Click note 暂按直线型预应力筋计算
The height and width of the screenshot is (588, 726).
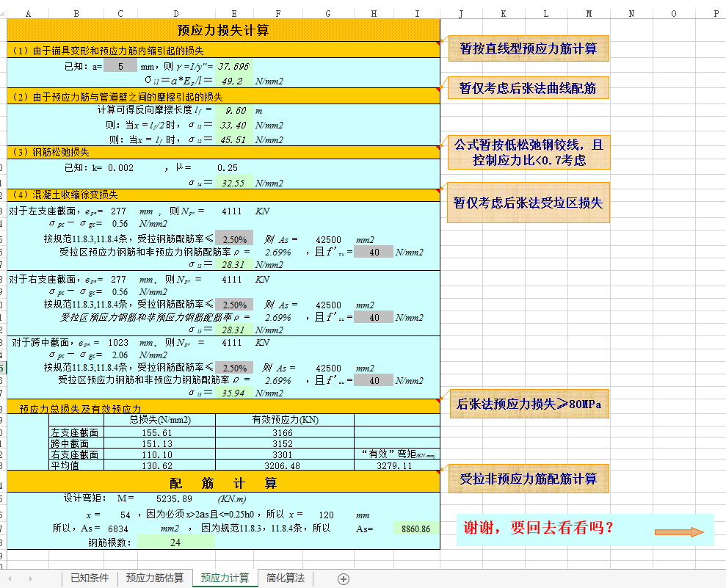pyautogui.click(x=529, y=48)
